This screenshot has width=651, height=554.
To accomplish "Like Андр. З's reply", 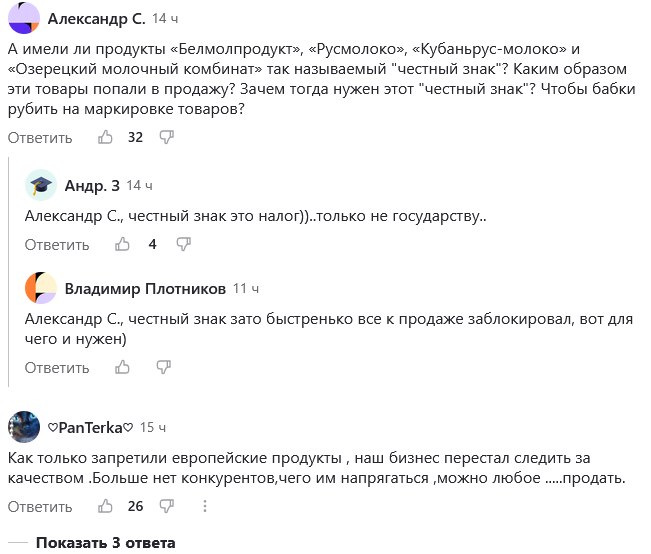I will point(123,244).
